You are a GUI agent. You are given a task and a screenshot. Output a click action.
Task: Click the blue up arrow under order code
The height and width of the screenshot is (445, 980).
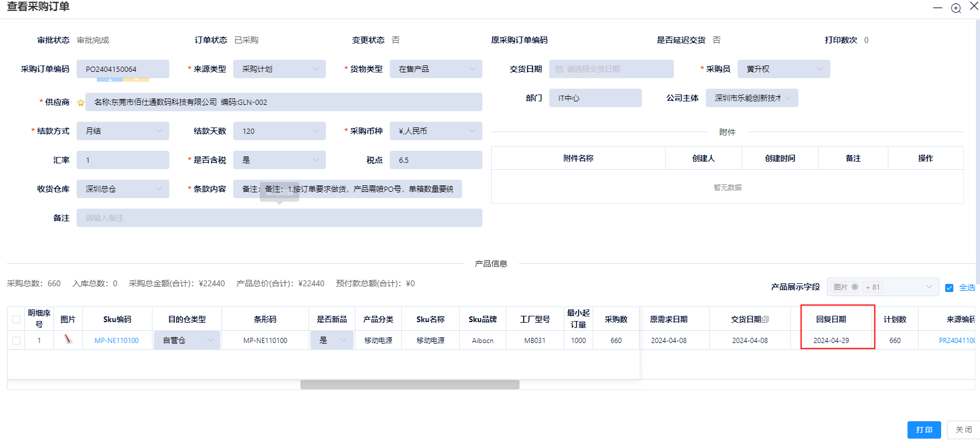111,79
